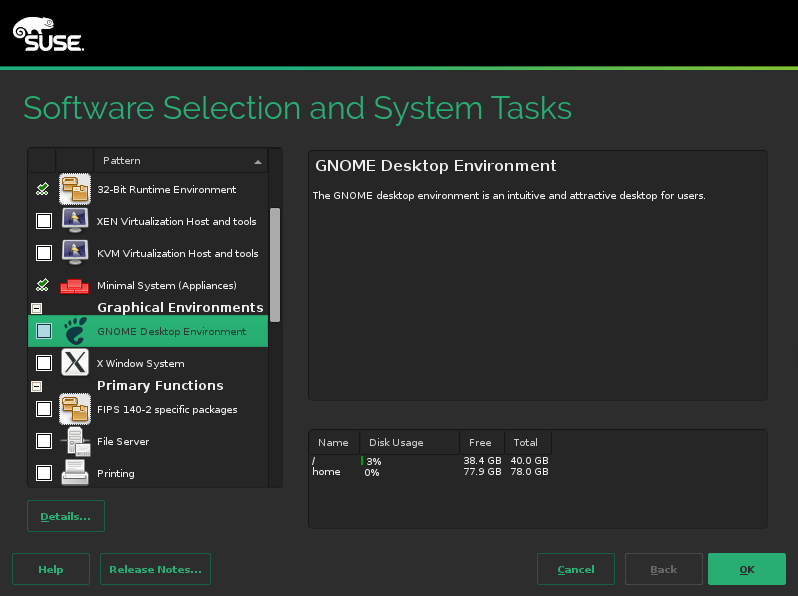Click the Graphical Environments group heading
Screen dimensions: 798x596
click(180, 307)
